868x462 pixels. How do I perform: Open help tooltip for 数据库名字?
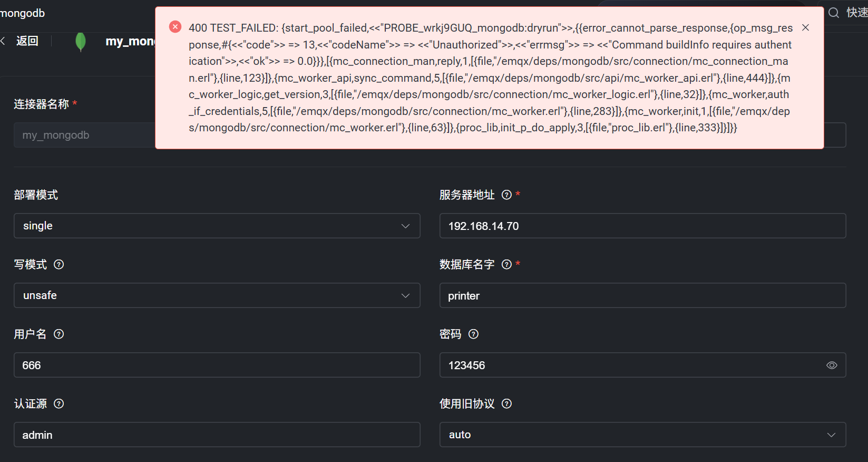click(506, 264)
